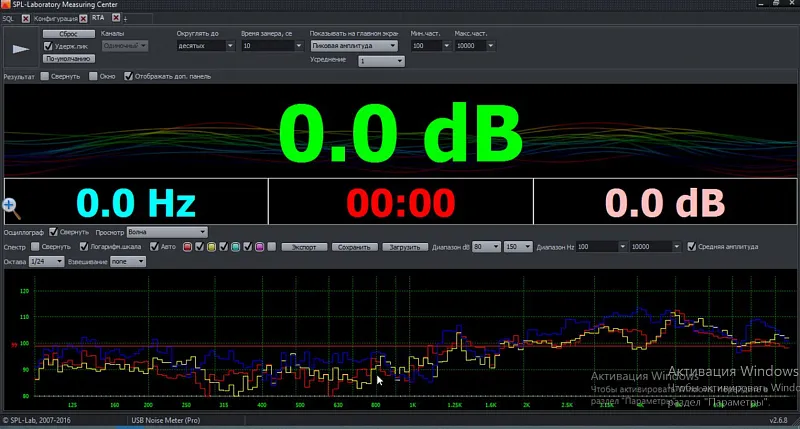Toggle the Удерж.пик checkbox
Viewport: 800px width, 429px height.
pyautogui.click(x=49, y=46)
